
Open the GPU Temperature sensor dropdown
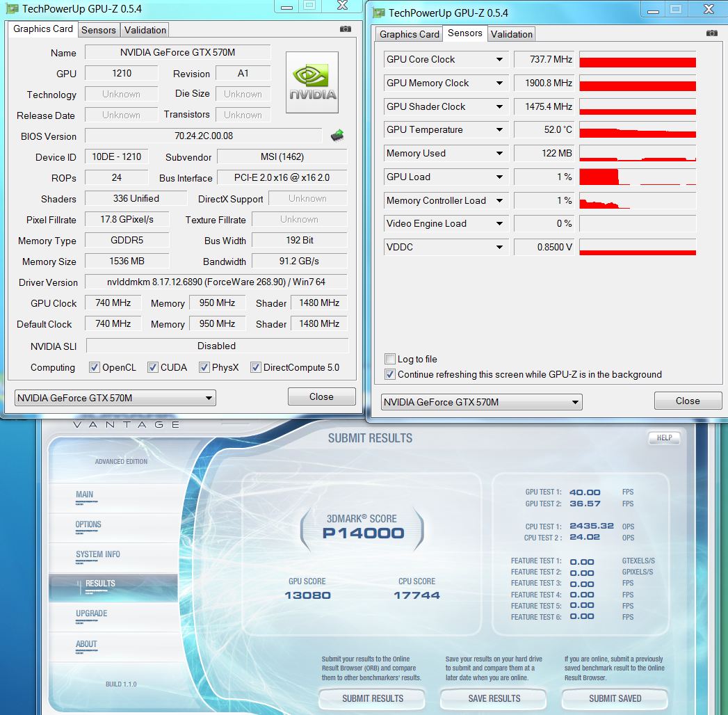tap(499, 129)
